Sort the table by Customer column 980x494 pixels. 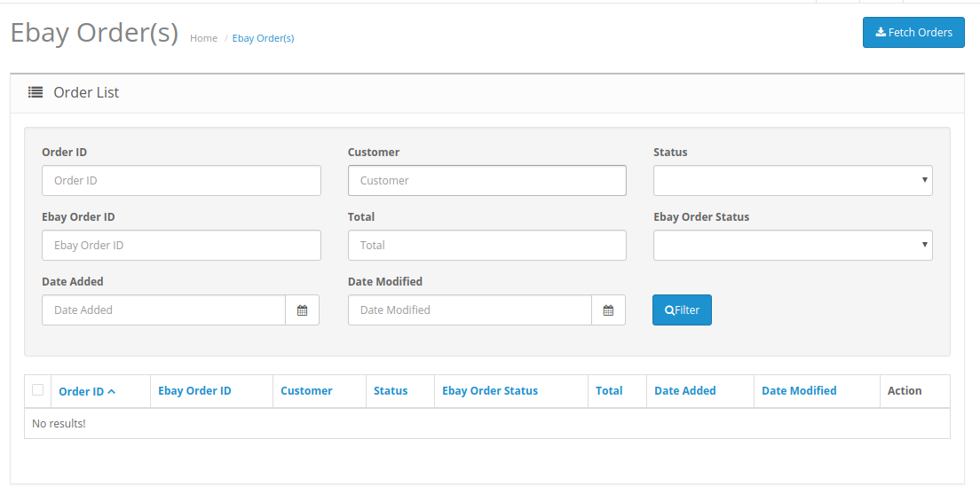[306, 391]
